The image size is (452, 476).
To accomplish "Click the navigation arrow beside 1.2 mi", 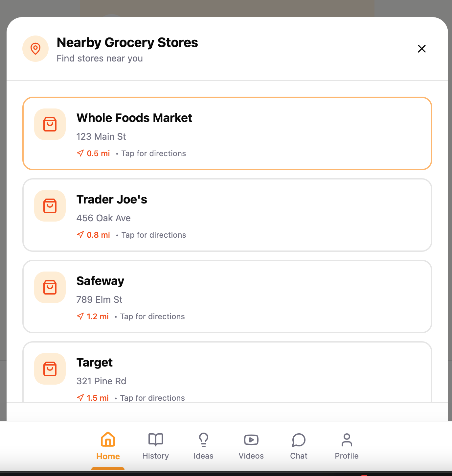I will pos(80,316).
